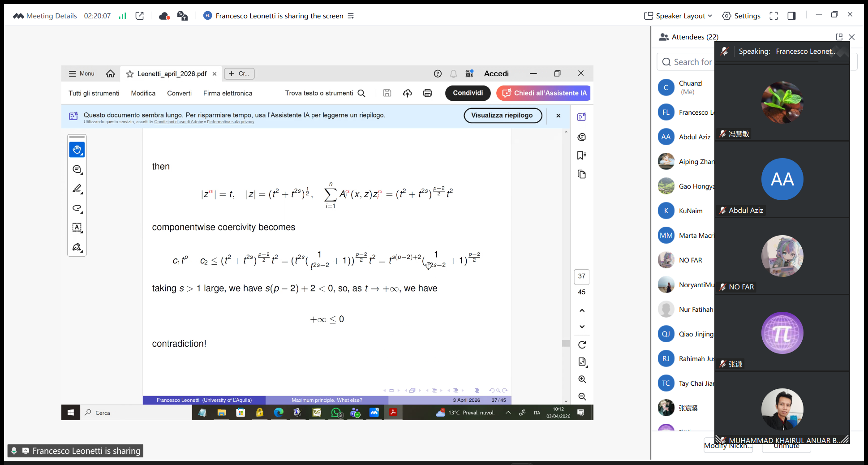
Task: Click in the Search attendees field
Action: click(x=692, y=62)
